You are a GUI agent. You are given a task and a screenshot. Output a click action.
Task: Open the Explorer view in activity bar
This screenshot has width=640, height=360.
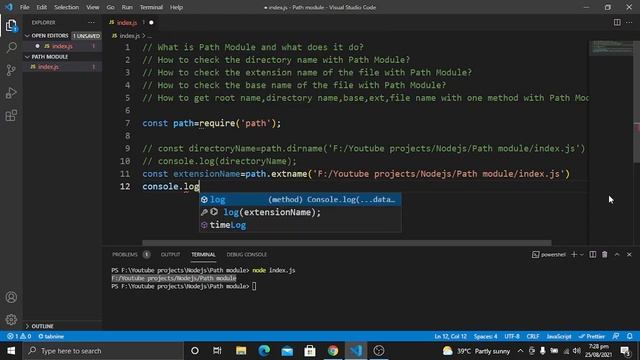pos(11,25)
